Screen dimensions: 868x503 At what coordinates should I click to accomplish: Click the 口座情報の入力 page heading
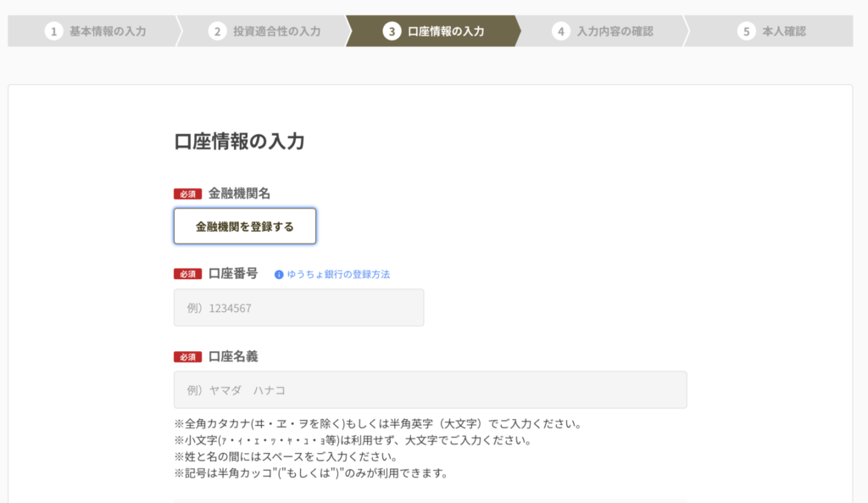(x=239, y=142)
